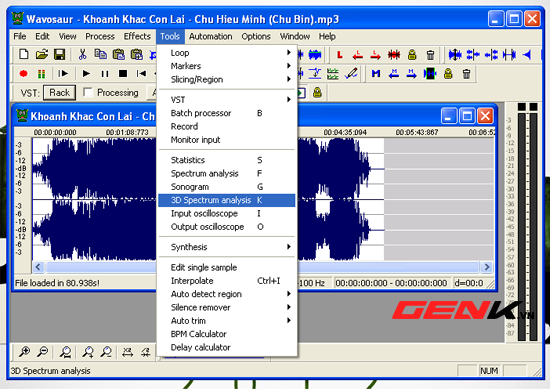Click the red Record button in toolbar

tap(24, 74)
